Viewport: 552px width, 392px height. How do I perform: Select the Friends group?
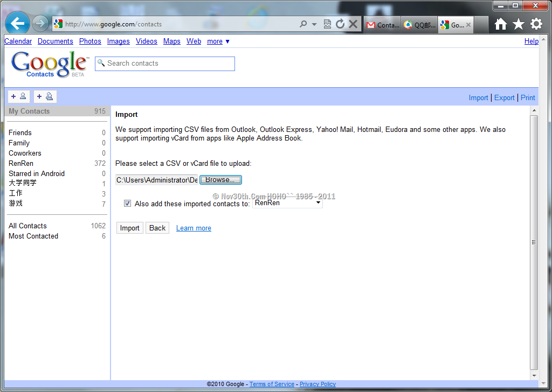click(x=57, y=132)
